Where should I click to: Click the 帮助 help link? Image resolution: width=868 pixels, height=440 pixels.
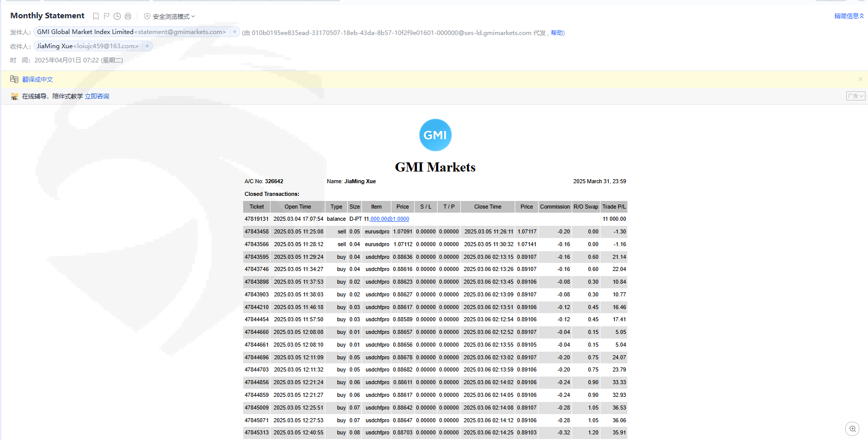pos(557,33)
